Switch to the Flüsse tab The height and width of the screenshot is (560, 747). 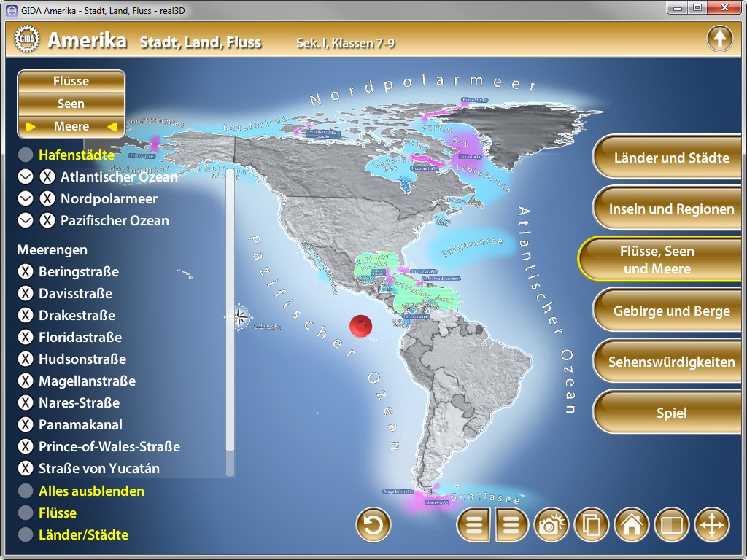click(x=71, y=82)
